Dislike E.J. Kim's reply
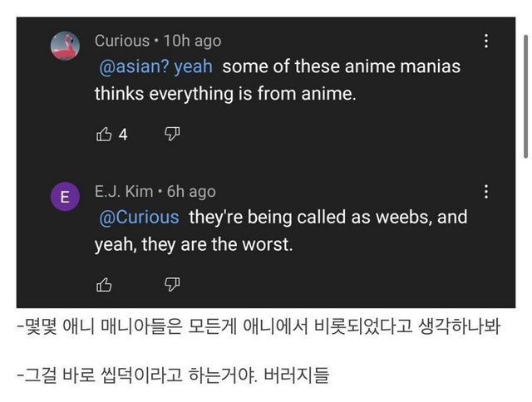The width and height of the screenshot is (532, 402). [x=172, y=285]
